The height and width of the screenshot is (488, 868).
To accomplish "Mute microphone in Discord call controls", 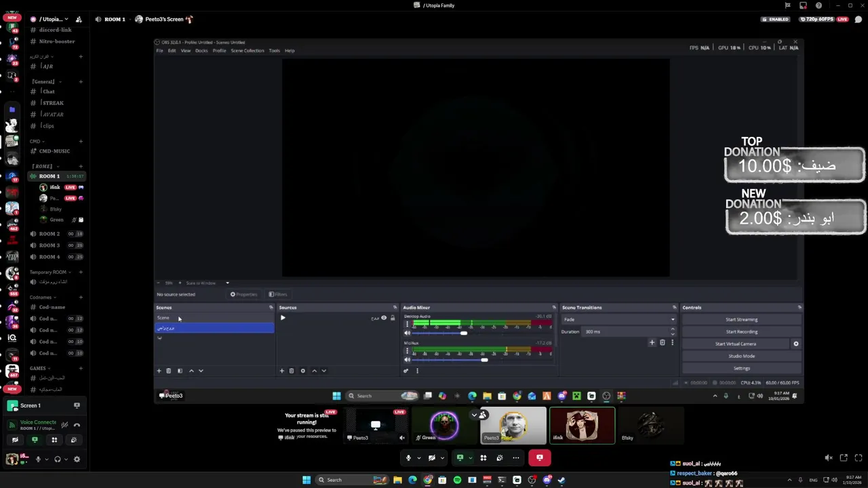I will pyautogui.click(x=408, y=457).
